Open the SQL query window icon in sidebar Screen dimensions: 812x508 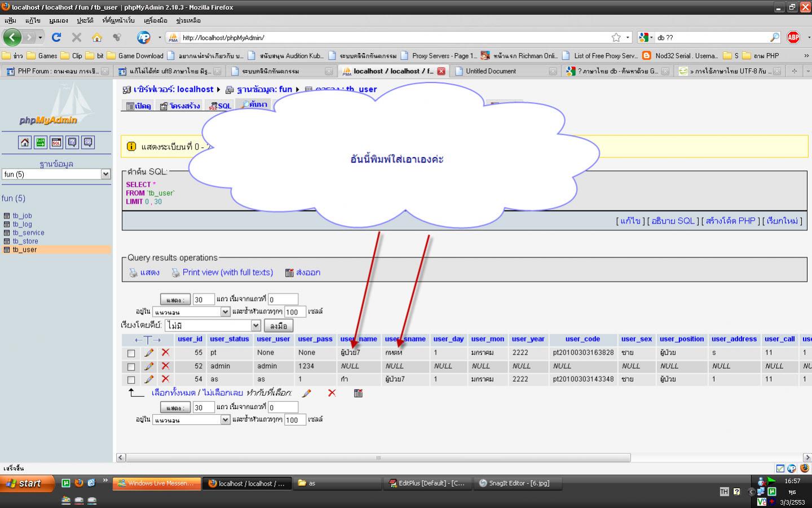pos(56,142)
